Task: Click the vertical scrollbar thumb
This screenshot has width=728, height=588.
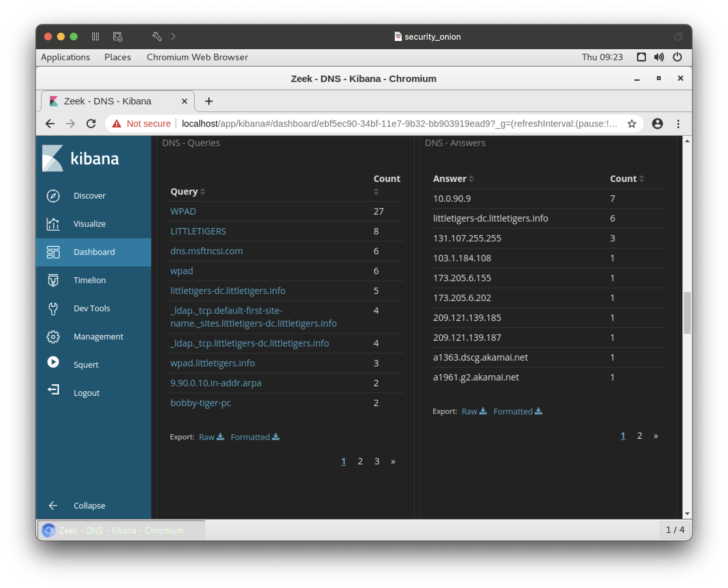Action: (x=687, y=313)
